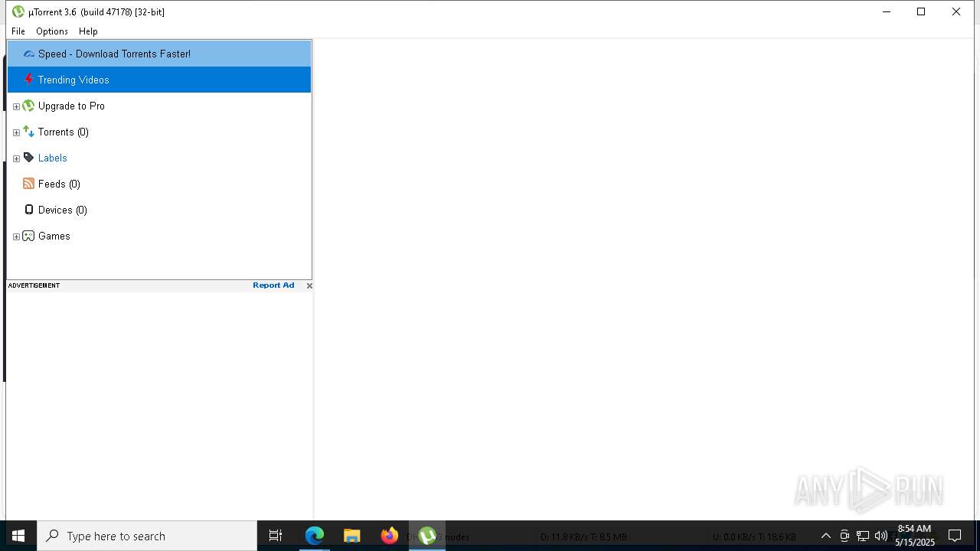Select Speed - Download Torrents Faster item

159,54
